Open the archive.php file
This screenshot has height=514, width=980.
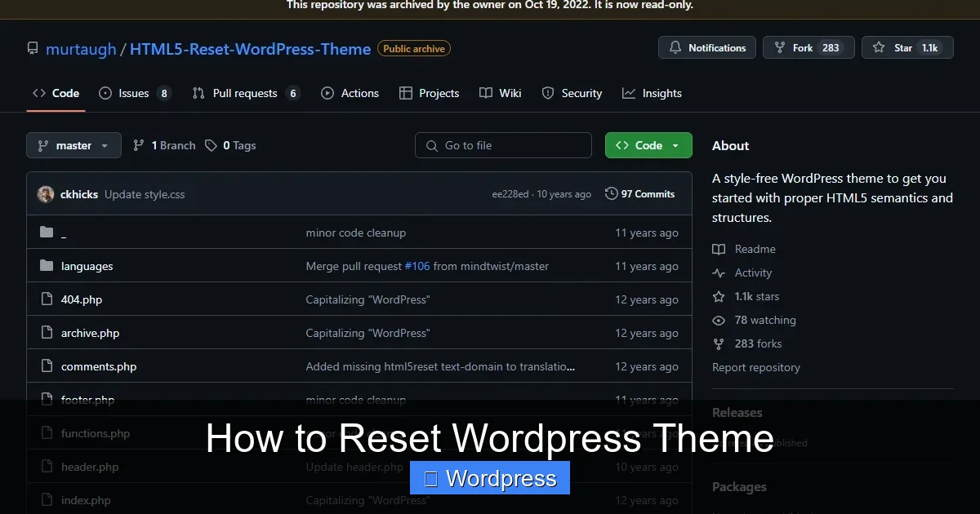[90, 333]
